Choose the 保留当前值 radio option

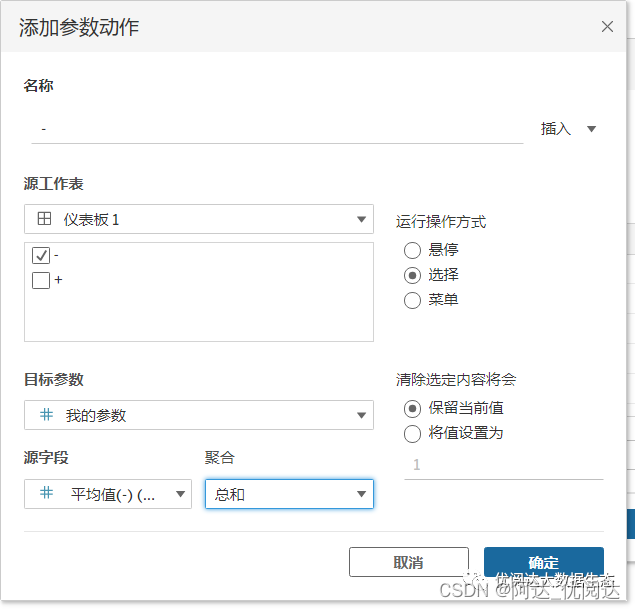[412, 409]
